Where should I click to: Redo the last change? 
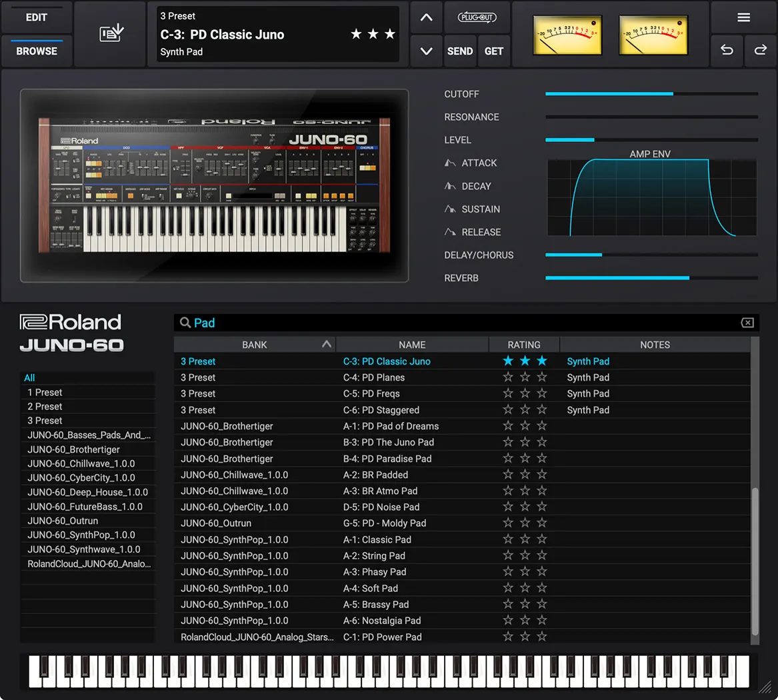761,50
